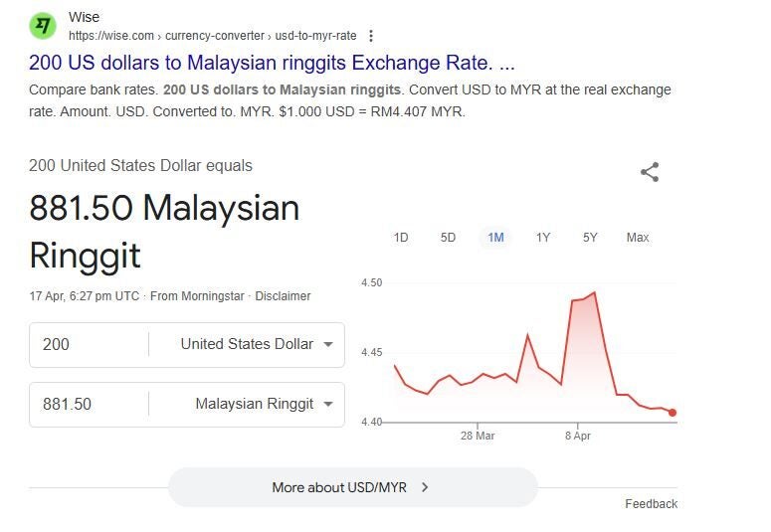The height and width of the screenshot is (532, 771).
Task: Switch chart to 5D range
Action: (x=448, y=238)
